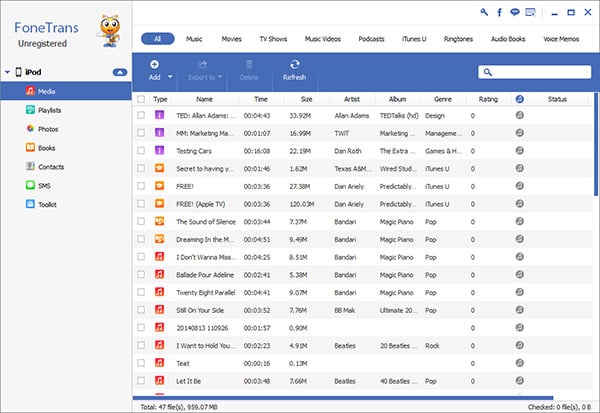Sort by the Rating column header
The height and width of the screenshot is (413, 600).
coord(488,99)
